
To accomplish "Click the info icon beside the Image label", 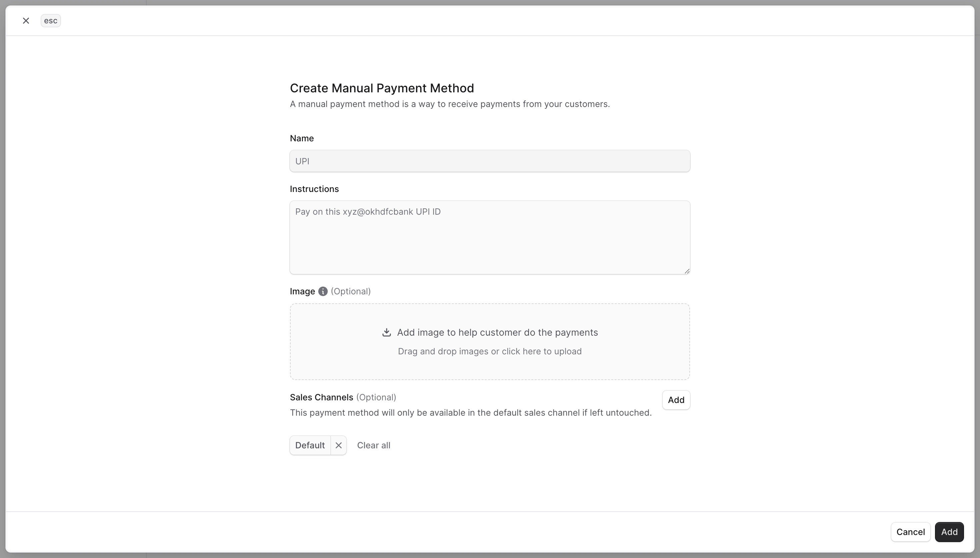I will pyautogui.click(x=323, y=291).
